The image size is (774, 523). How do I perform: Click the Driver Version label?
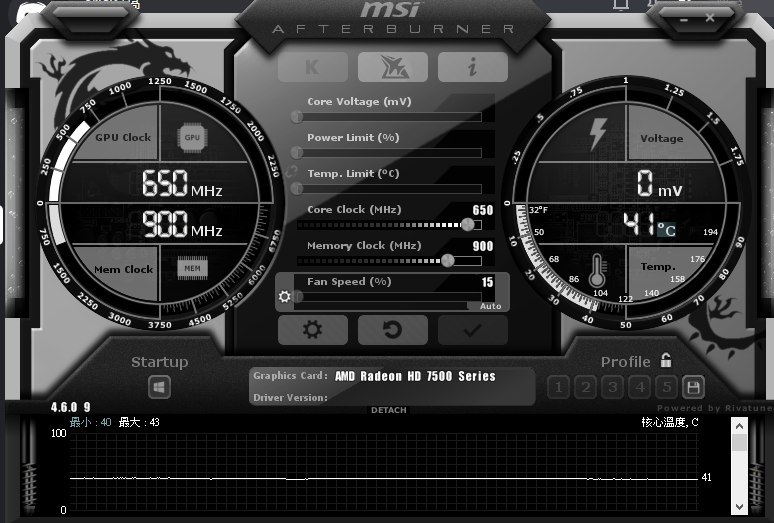(x=290, y=398)
